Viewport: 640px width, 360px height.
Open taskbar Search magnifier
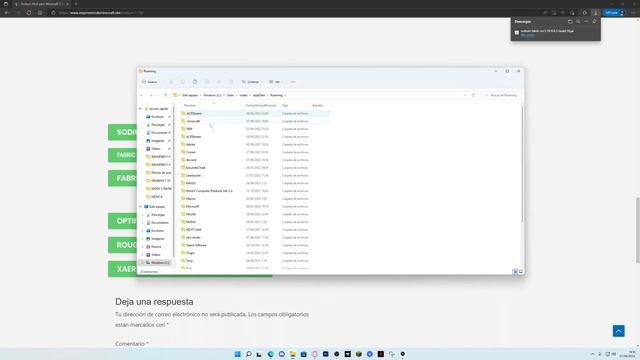point(248,354)
